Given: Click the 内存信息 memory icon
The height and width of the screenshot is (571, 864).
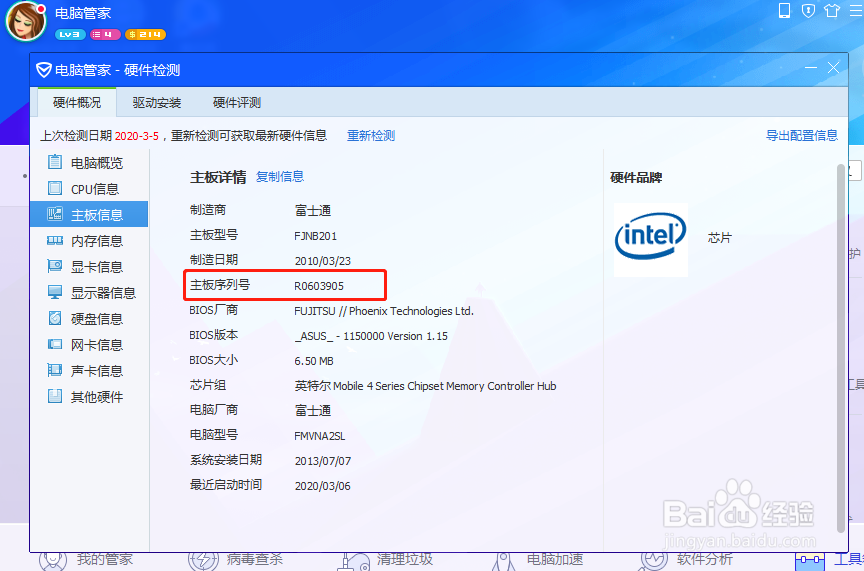Looking at the screenshot, I should click(x=55, y=240).
